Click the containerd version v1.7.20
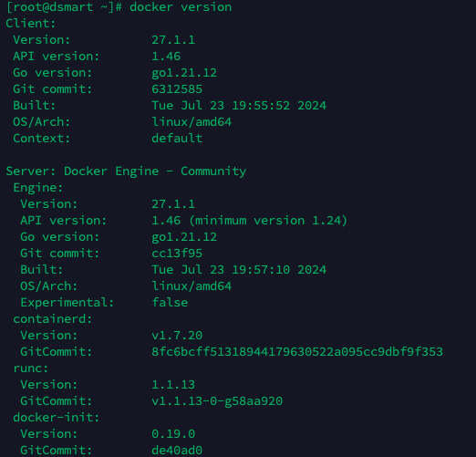The height and width of the screenshot is (457, 476). (177, 336)
